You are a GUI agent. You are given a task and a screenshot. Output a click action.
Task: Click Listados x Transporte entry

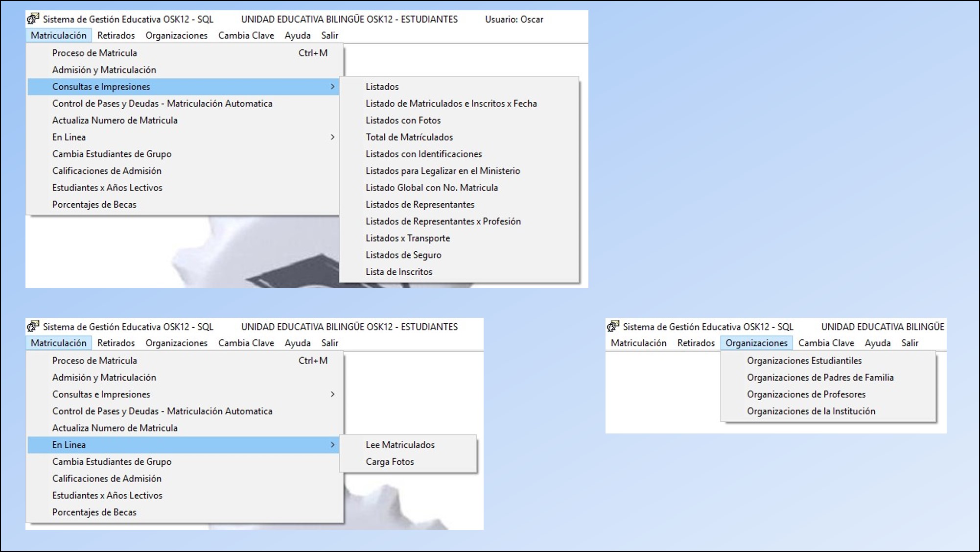407,238
